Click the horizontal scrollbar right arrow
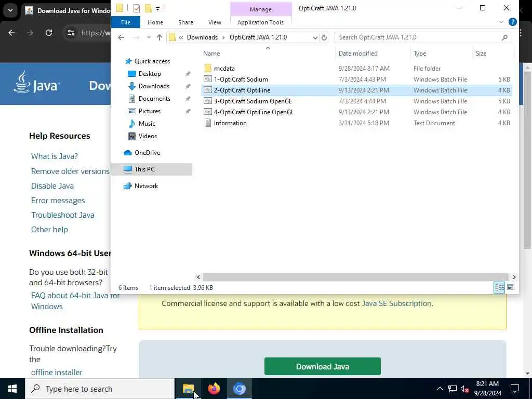This screenshot has width=532, height=399. click(514, 277)
